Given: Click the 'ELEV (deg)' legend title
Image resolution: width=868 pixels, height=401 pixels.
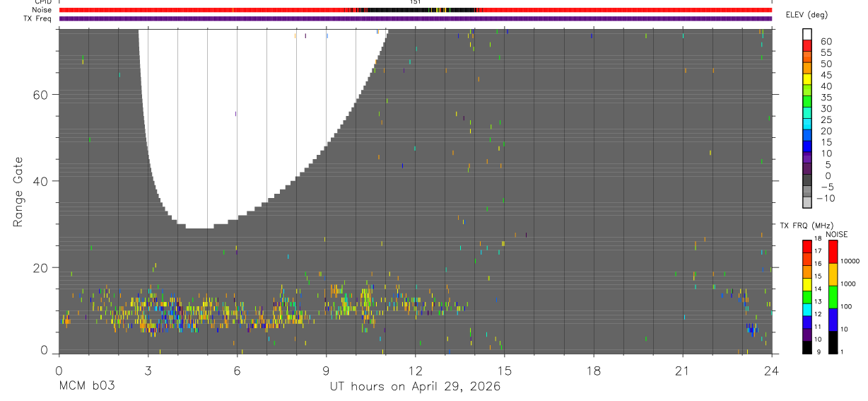Looking at the screenshot, I should (807, 15).
